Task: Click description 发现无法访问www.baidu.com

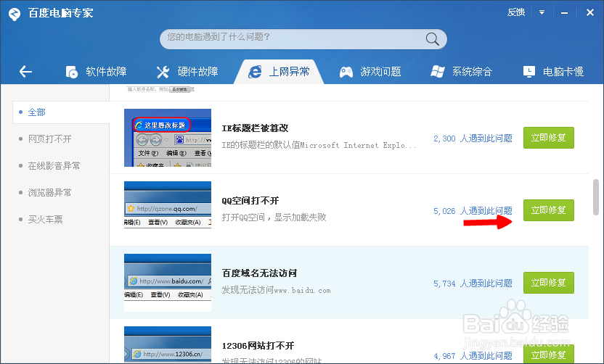Action: tap(276, 290)
